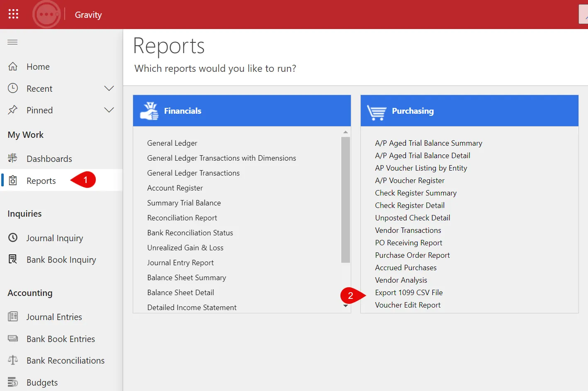Click the Bank Reconciliations scale icon

13,360
